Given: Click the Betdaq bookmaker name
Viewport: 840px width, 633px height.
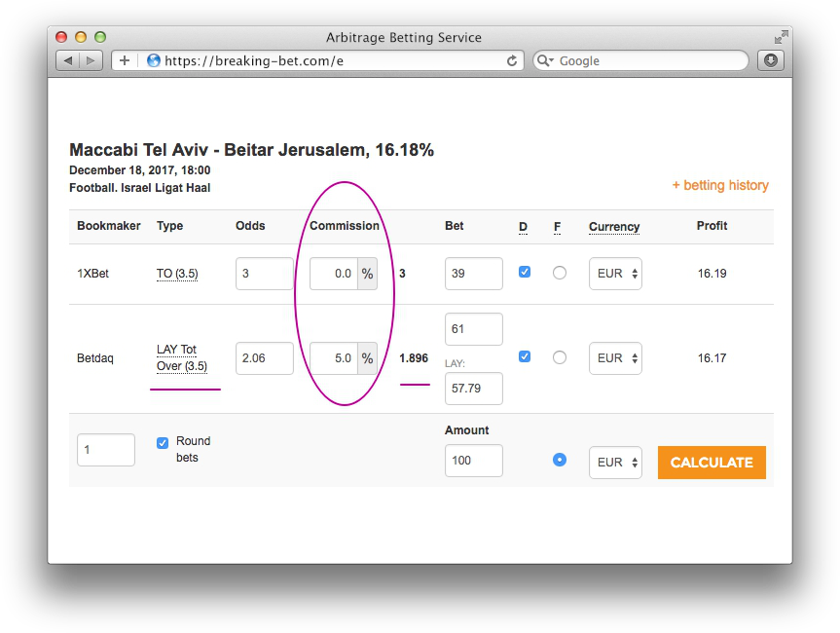Looking at the screenshot, I should 94,358.
